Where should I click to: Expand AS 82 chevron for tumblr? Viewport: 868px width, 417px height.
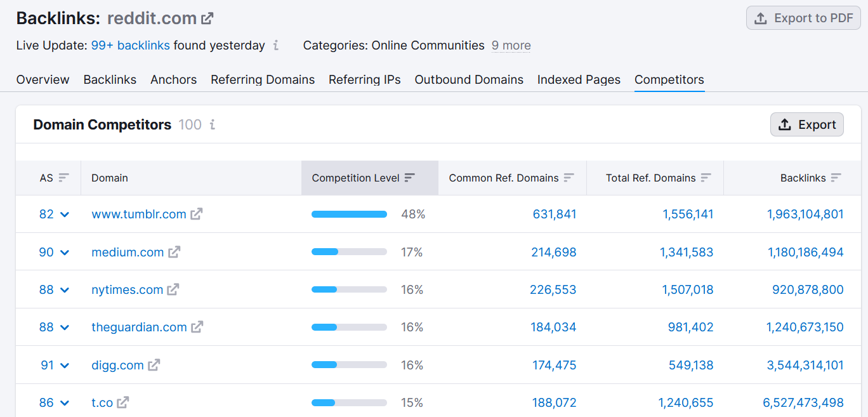click(65, 215)
